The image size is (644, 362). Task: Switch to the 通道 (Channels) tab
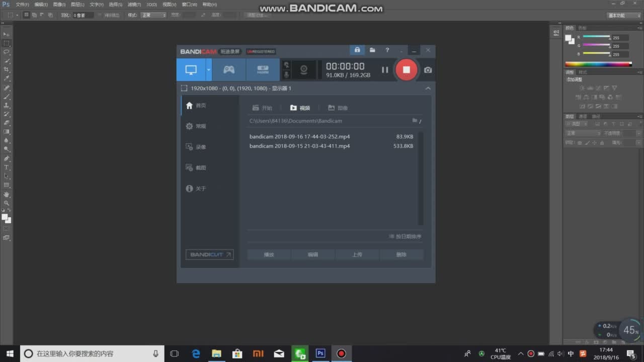point(583,117)
